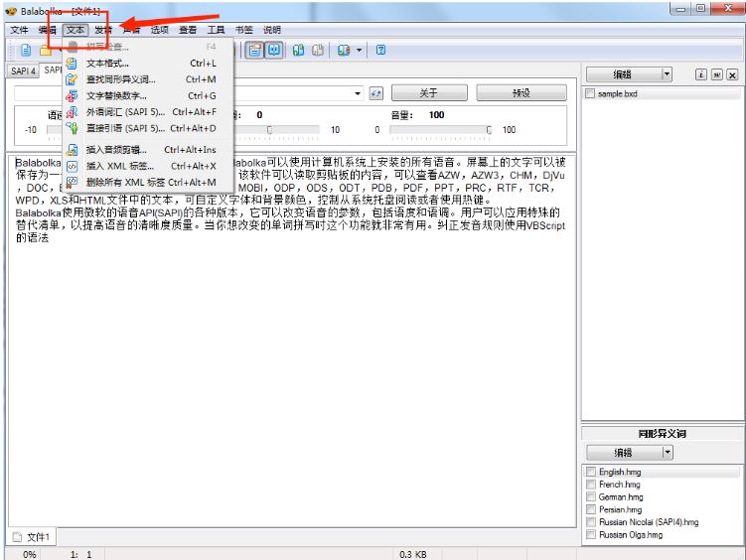Click the gray book toolbar icon
The image size is (746, 560).
[x=318, y=50]
